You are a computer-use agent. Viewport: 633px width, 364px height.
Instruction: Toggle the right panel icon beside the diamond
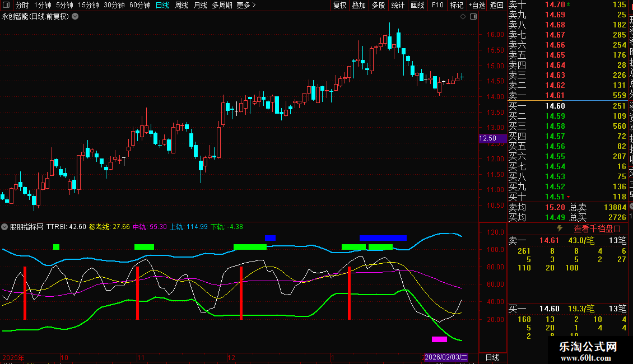pos(473,17)
